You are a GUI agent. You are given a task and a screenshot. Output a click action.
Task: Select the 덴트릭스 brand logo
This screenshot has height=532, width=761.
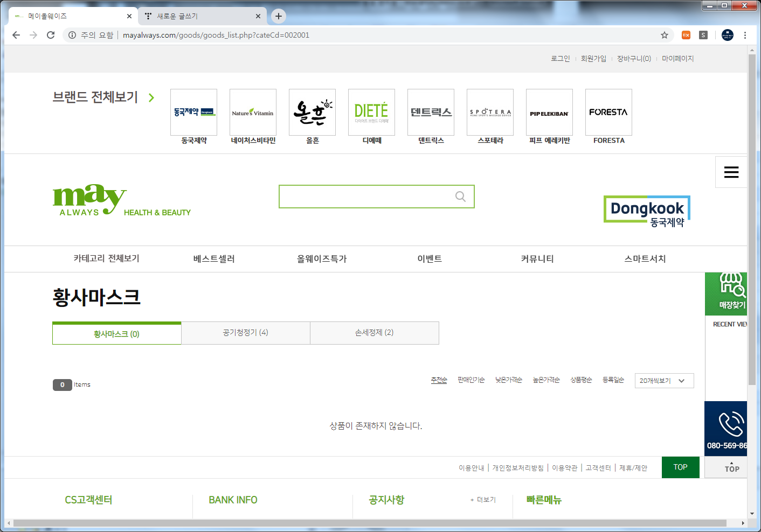(431, 112)
